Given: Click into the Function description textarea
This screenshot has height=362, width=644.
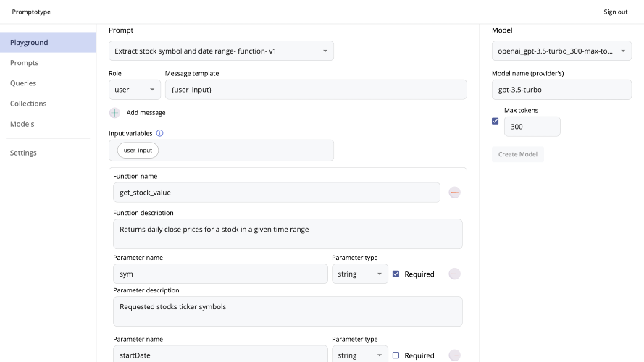Looking at the screenshot, I should pos(288,234).
